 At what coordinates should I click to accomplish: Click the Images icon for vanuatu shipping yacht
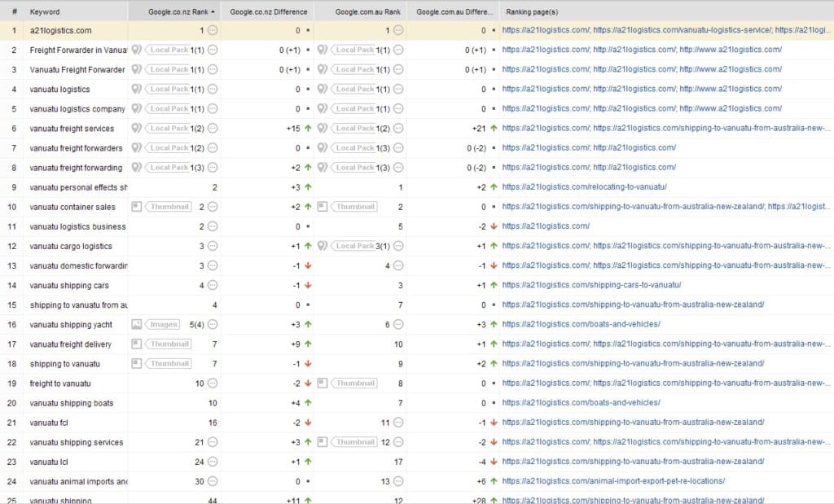tap(137, 324)
